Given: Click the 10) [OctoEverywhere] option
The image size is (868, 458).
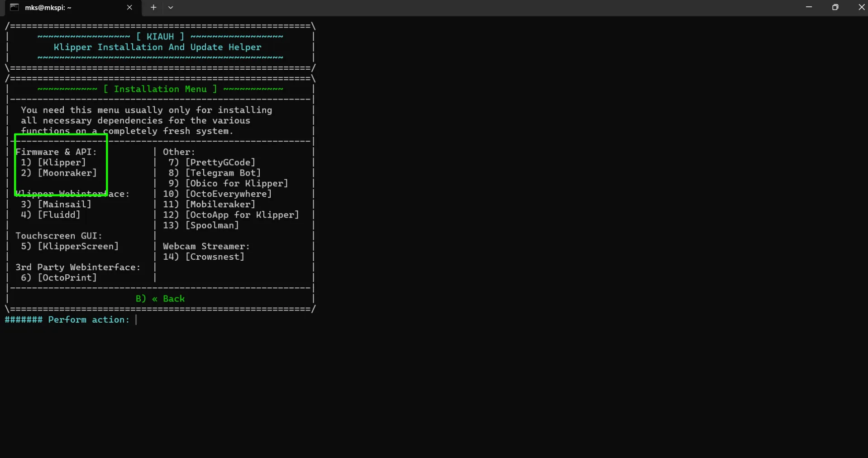Looking at the screenshot, I should click(217, 194).
